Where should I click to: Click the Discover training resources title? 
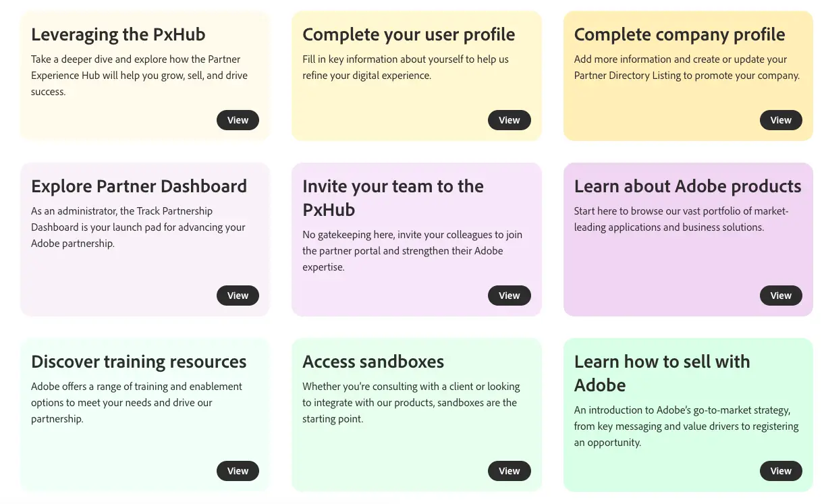[x=138, y=362]
